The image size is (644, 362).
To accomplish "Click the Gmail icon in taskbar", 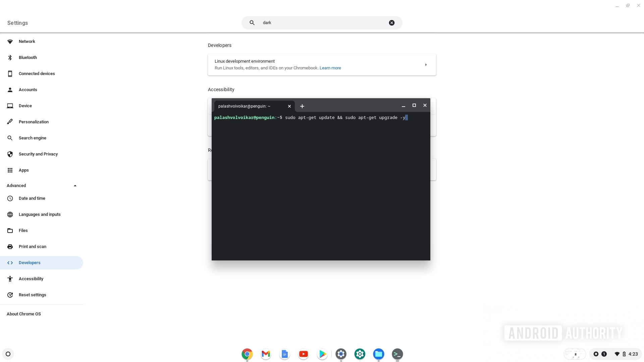I will [265, 354].
